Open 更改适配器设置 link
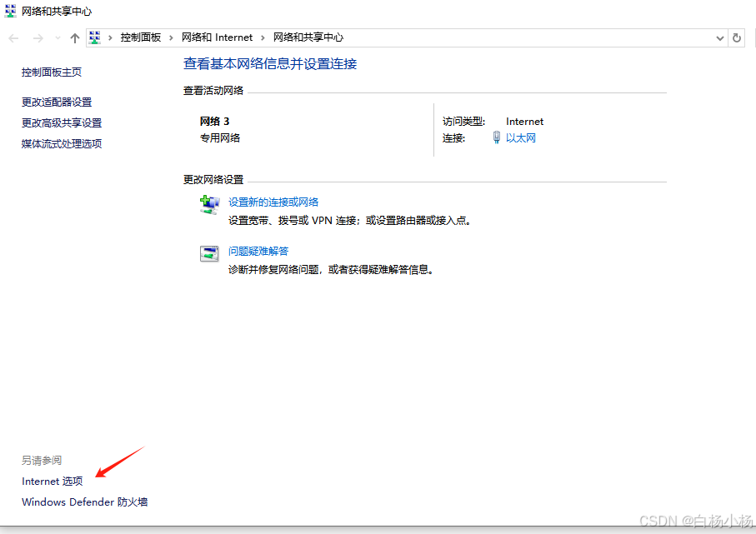This screenshot has height=534, width=756. (x=57, y=102)
